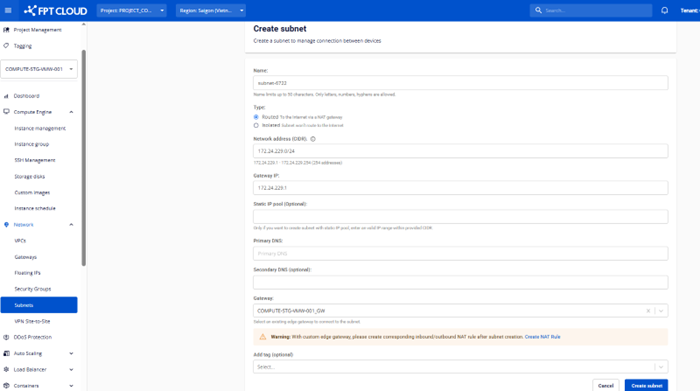Select the Isolated subnet type

point(256,125)
